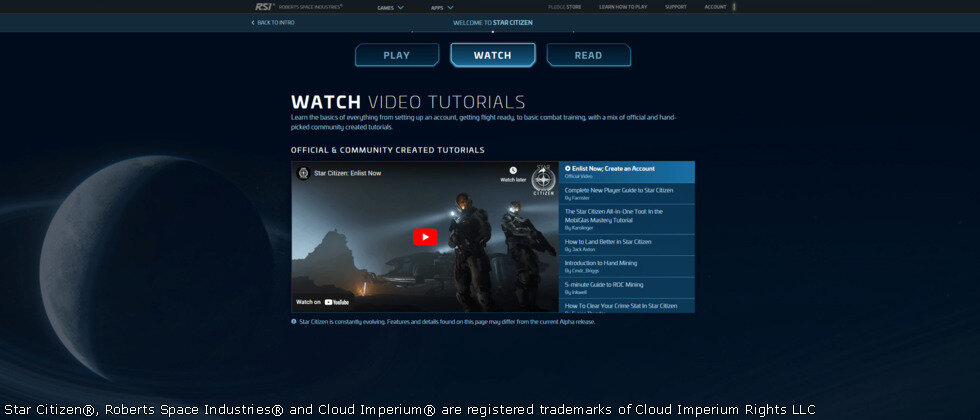Expand the Apps dropdown menu
This screenshot has width=980, height=420.
click(x=442, y=8)
